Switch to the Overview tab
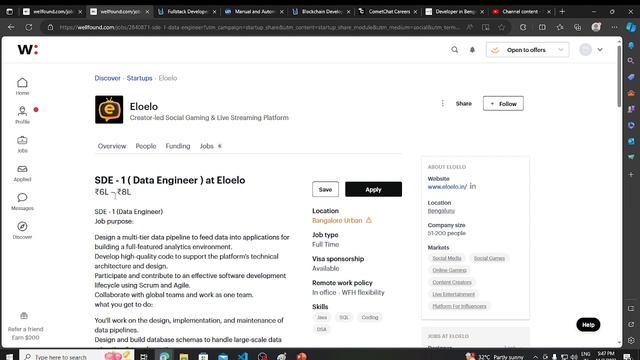 tap(112, 146)
